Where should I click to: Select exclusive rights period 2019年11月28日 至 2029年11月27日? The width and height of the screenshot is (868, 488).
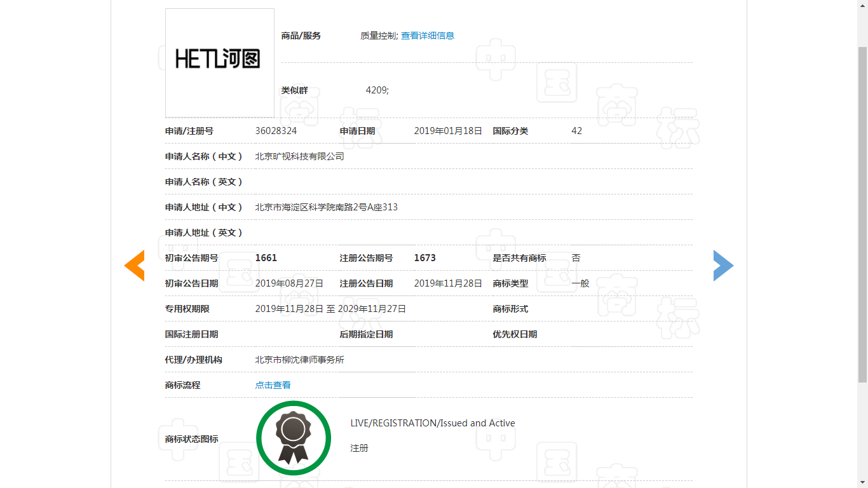[330, 309]
